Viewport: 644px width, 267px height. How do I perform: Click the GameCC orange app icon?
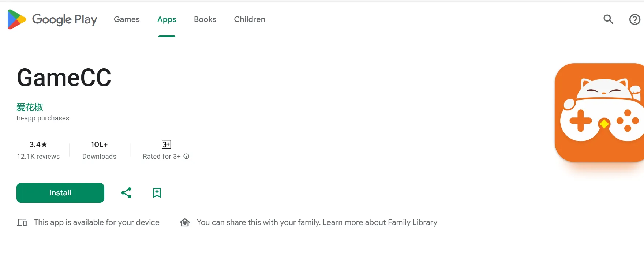599,113
